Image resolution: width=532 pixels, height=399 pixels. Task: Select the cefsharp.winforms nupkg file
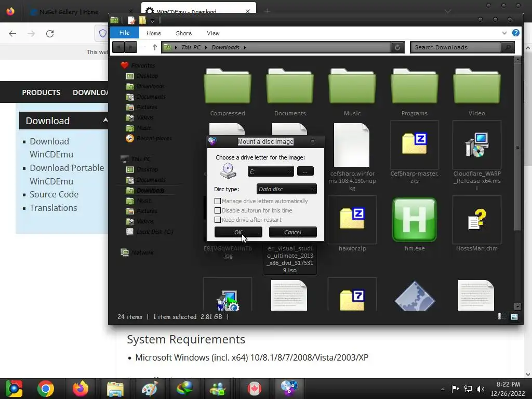click(x=352, y=156)
